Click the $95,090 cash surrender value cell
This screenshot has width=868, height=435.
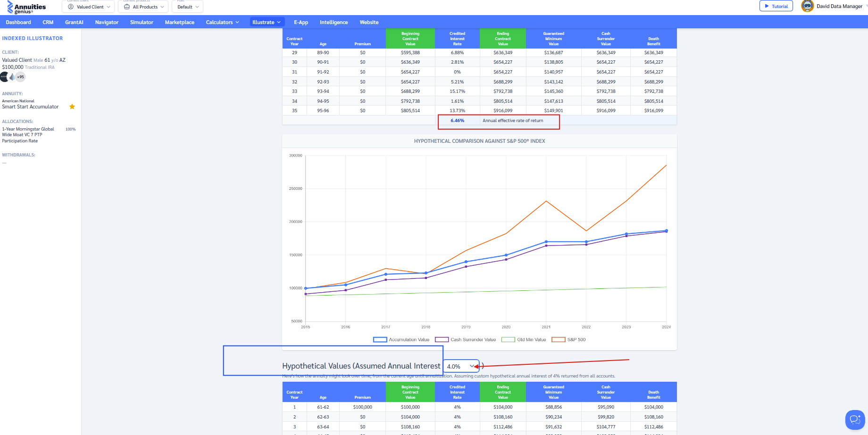606,407
